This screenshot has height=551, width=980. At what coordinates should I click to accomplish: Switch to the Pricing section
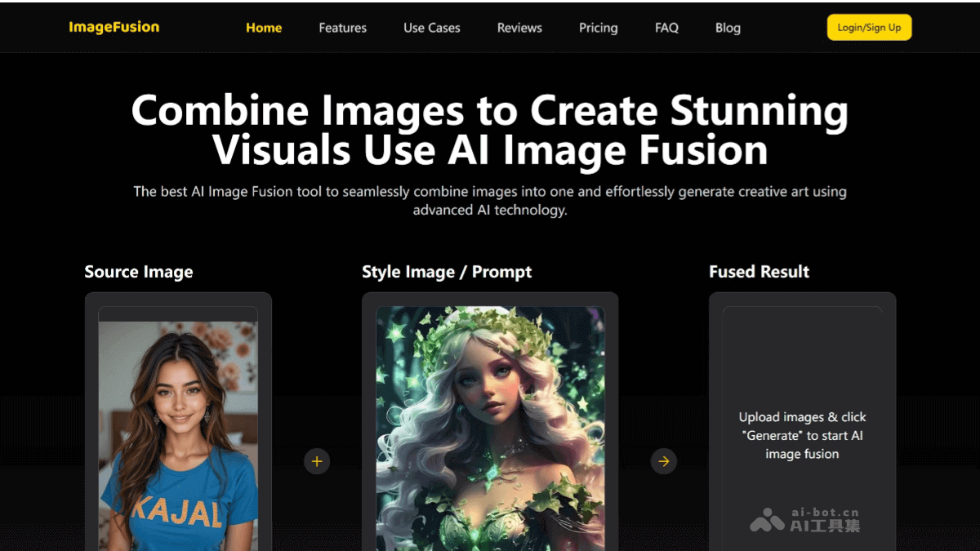(598, 27)
